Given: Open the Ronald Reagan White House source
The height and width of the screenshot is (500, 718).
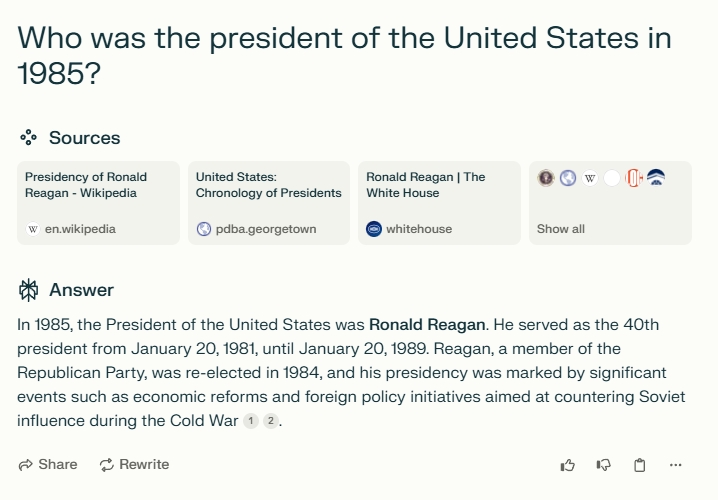Looking at the screenshot, I should tap(439, 203).
